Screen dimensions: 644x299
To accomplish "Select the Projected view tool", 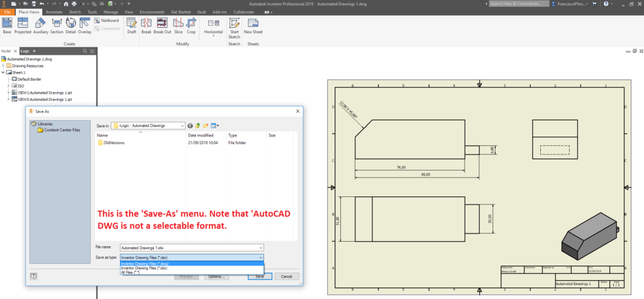I will [23, 26].
